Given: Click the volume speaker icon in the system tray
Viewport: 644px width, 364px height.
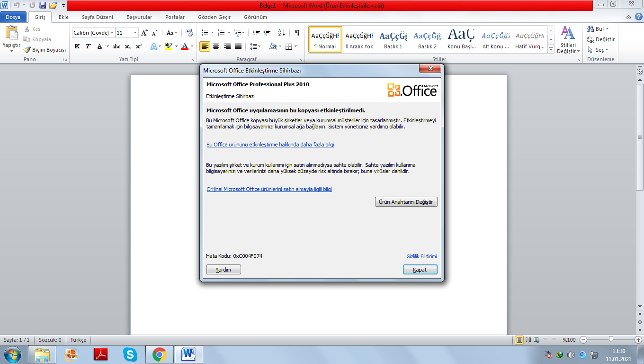Looking at the screenshot, I should point(571,355).
